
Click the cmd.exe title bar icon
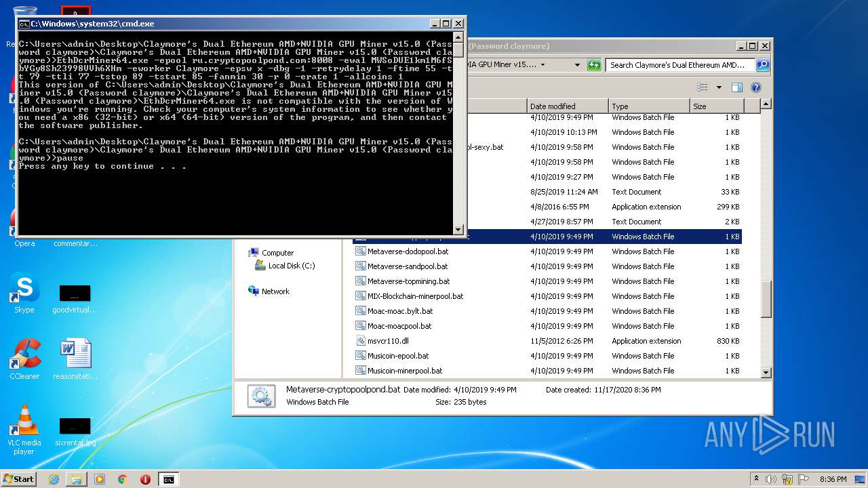coord(24,24)
